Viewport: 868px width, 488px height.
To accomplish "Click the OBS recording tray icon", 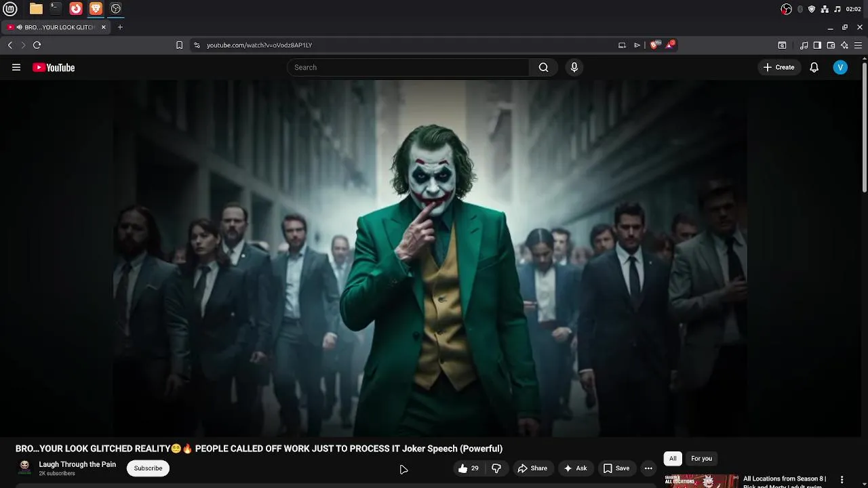I will [786, 9].
